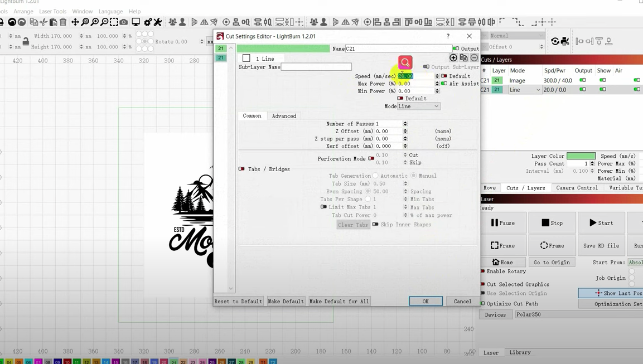This screenshot has height=364, width=643.
Task: Enable Perforation Mode switch
Action: (x=371, y=158)
